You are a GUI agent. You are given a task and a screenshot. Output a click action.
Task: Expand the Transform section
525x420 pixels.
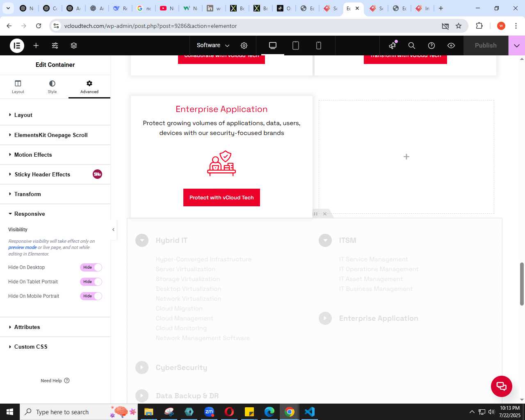pyautogui.click(x=55, y=194)
